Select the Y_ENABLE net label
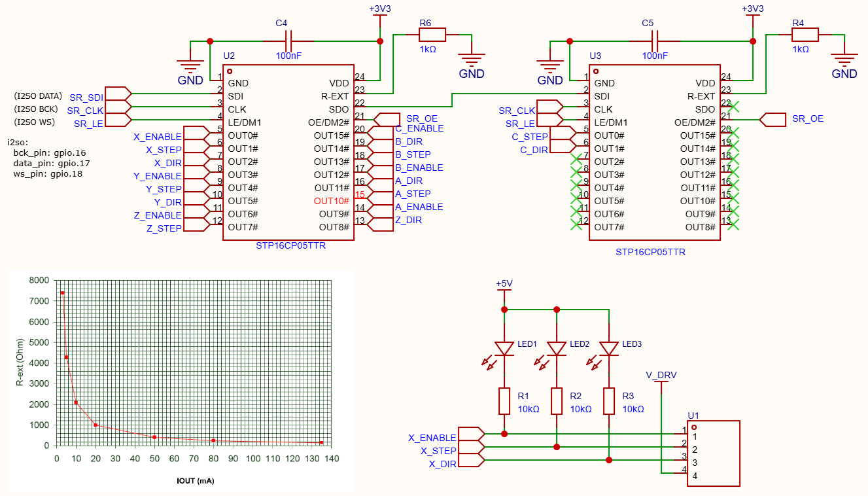Image resolution: width=868 pixels, height=496 pixels. 158,176
